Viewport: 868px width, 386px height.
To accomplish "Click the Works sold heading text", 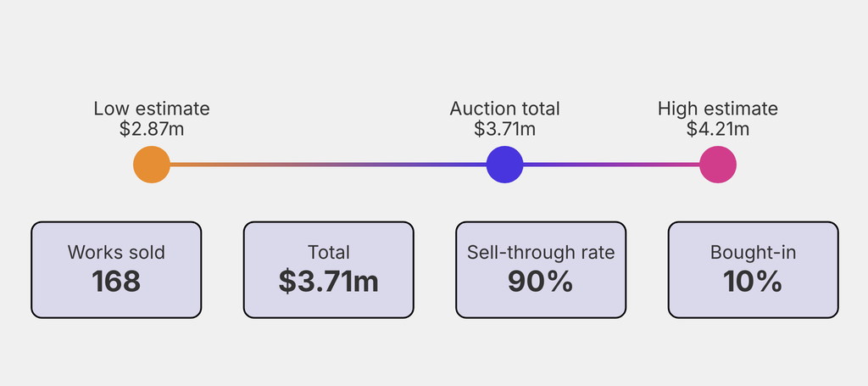I will tap(116, 253).
